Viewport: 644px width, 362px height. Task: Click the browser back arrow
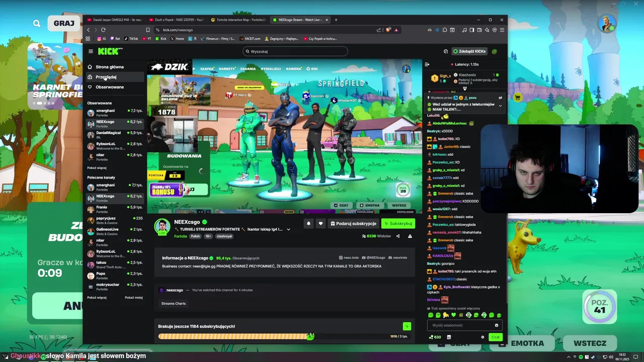tap(89, 30)
